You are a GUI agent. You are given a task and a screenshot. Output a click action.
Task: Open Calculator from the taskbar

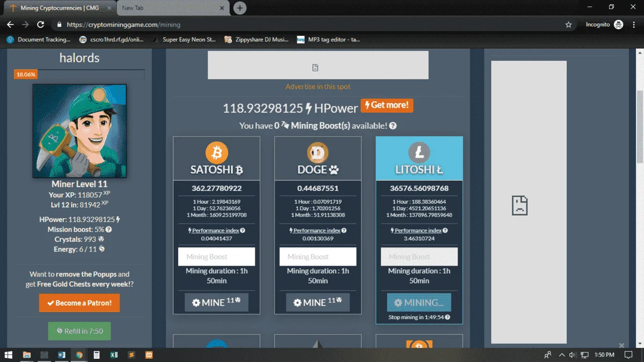pos(97,355)
